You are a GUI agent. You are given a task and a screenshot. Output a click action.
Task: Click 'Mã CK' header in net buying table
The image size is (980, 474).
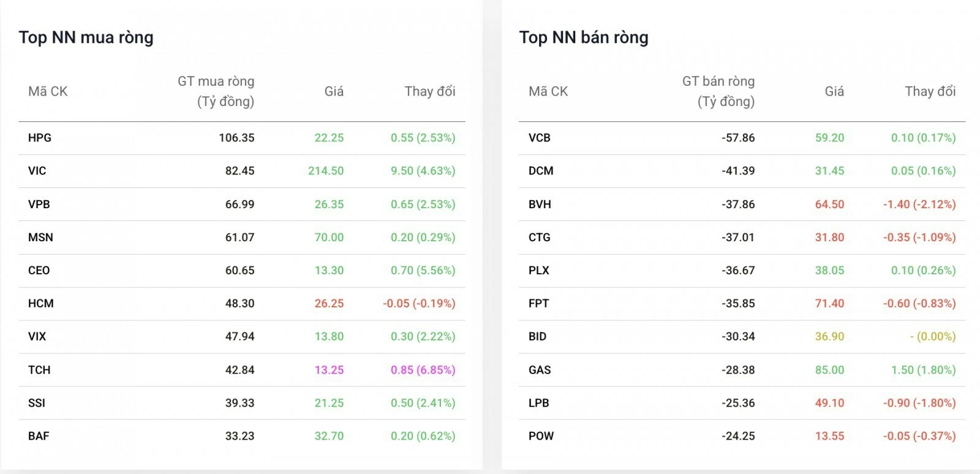click(48, 91)
